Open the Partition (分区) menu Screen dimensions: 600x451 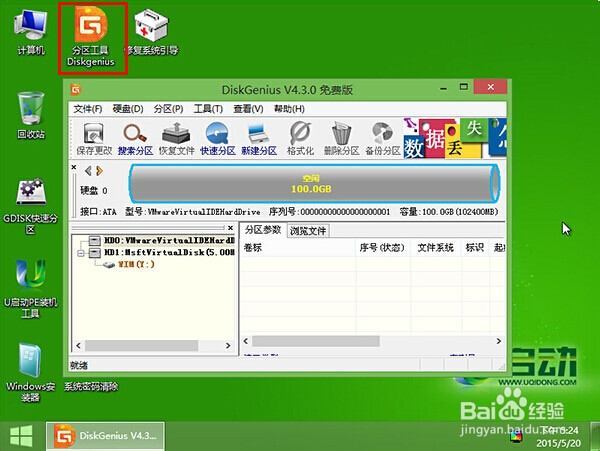pyautogui.click(x=168, y=109)
